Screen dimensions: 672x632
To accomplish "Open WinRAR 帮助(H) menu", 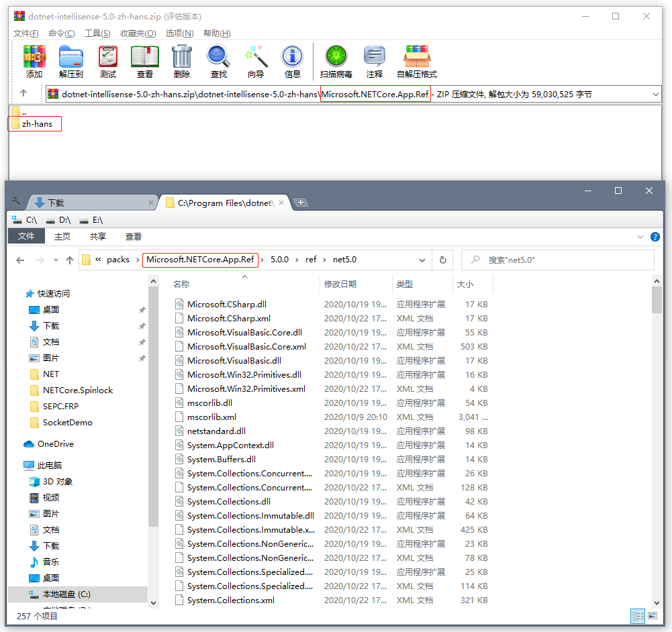I will 217,34.
